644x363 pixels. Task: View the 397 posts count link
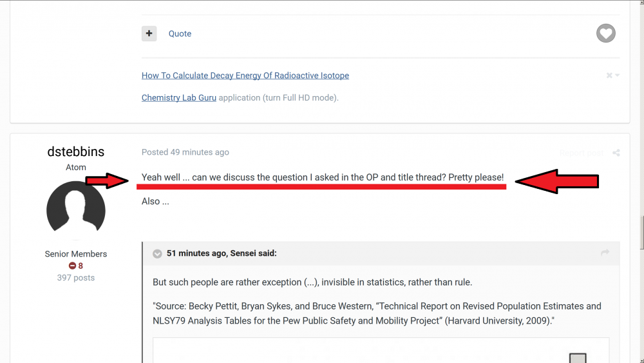point(76,278)
